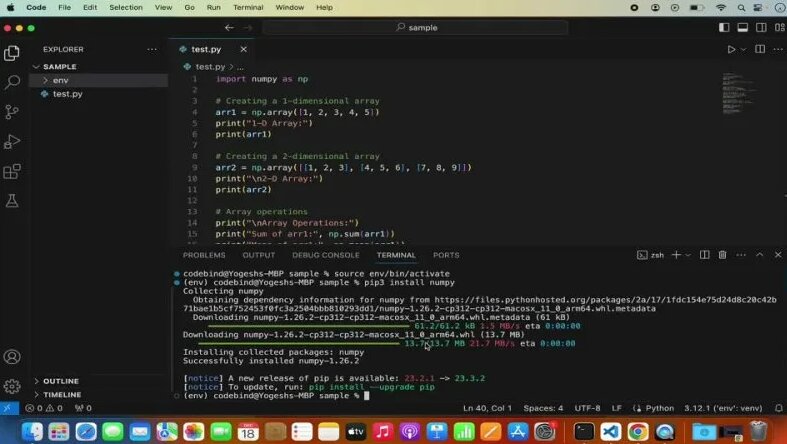Switch to the DEBUG CONSOLE tab
The image size is (787, 444).
click(326, 255)
